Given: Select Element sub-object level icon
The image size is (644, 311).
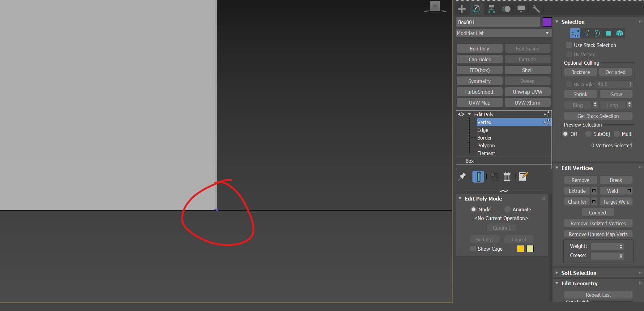Looking at the screenshot, I should point(620,33).
